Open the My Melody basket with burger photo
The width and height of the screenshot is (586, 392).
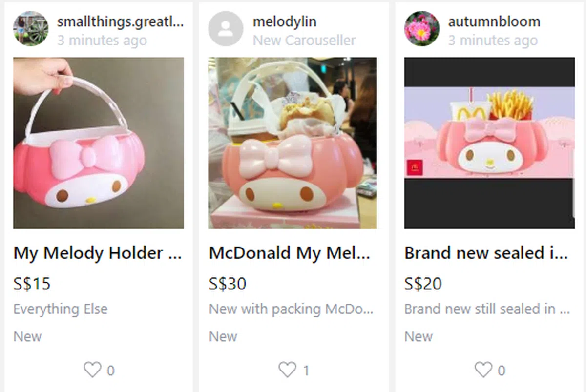293,143
